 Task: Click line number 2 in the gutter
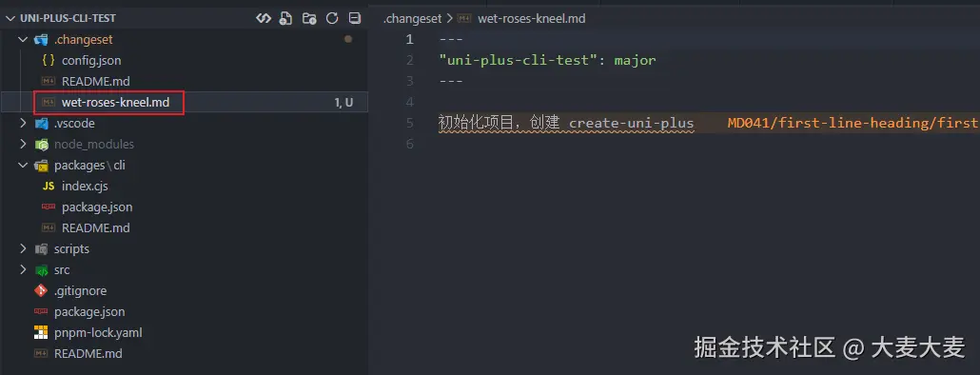pos(409,61)
